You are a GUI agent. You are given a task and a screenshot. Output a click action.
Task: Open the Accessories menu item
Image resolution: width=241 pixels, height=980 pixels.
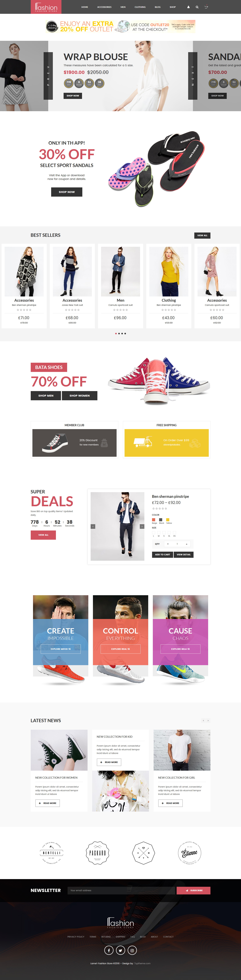click(104, 7)
